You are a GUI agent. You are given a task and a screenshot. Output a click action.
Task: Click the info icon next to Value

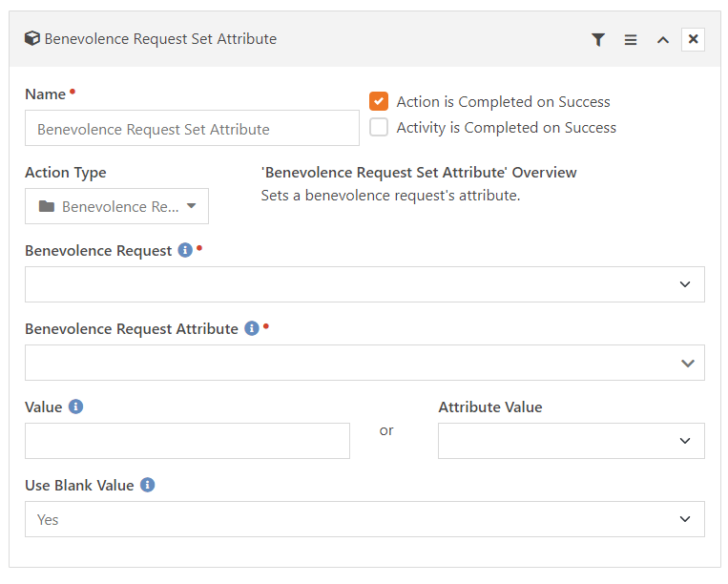(75, 407)
